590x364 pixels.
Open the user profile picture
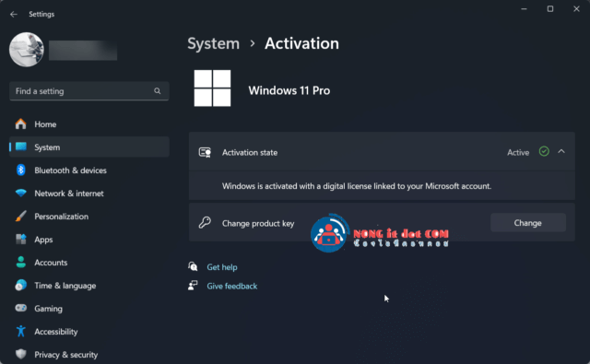tap(27, 50)
